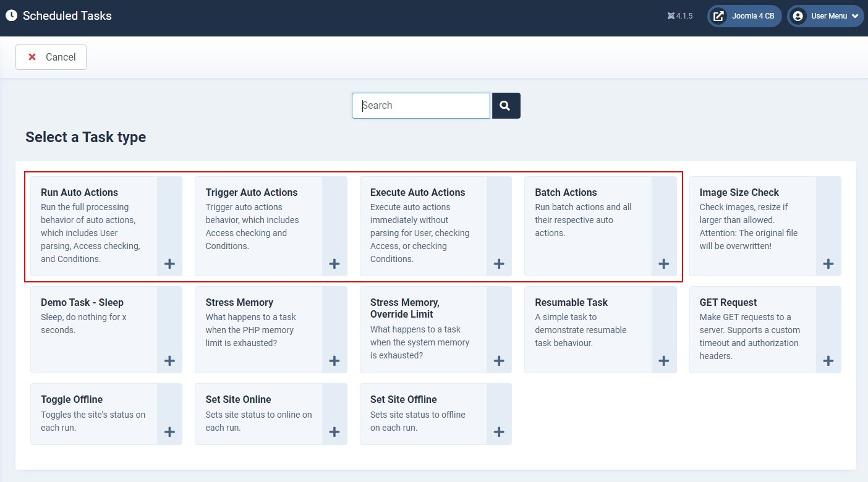Click the magnifying glass search button
This screenshot has width=868, height=482.
point(506,106)
